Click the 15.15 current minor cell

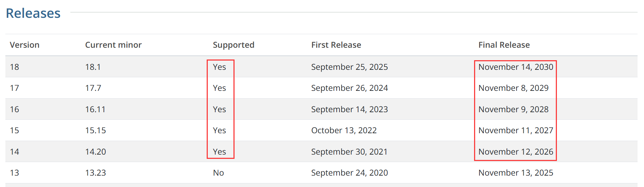tap(95, 130)
